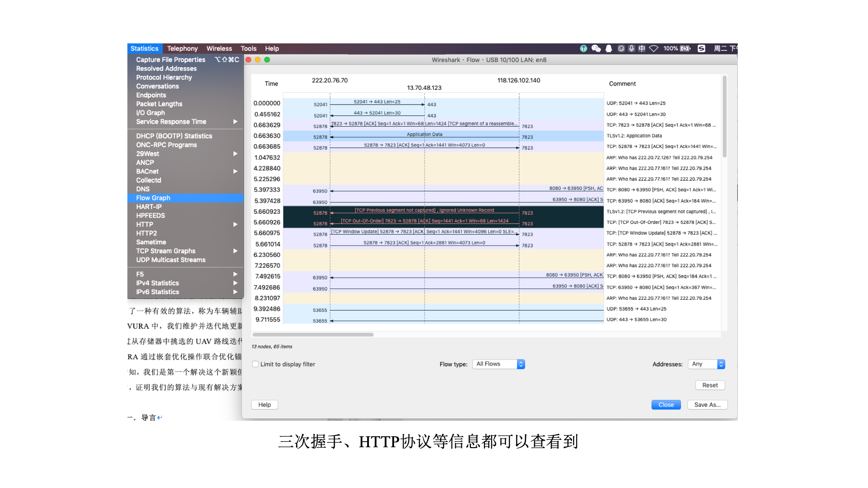Open the Statistics menu
This screenshot has height=488, width=868.
click(x=145, y=49)
